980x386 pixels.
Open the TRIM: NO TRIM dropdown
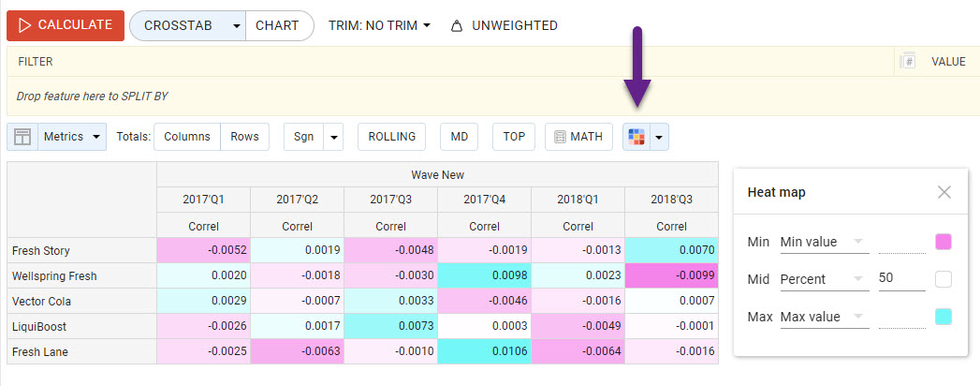[x=379, y=26]
